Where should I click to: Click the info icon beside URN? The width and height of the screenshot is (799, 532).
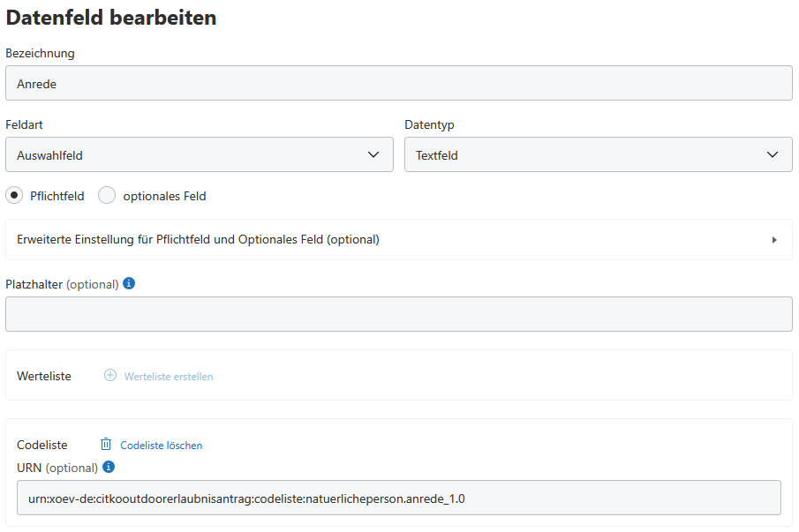click(x=109, y=467)
